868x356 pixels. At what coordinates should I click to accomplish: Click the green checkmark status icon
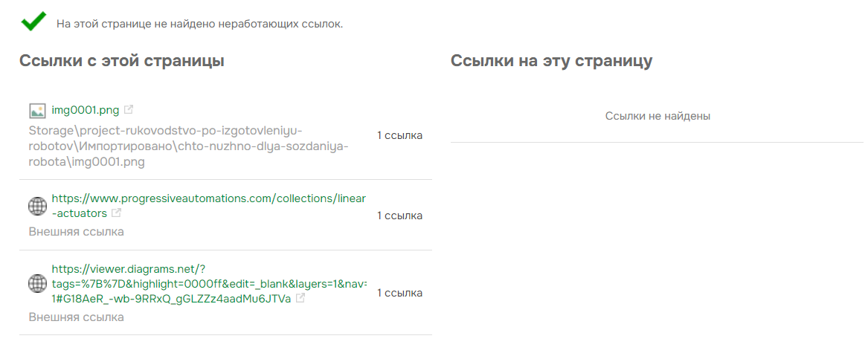(x=33, y=22)
